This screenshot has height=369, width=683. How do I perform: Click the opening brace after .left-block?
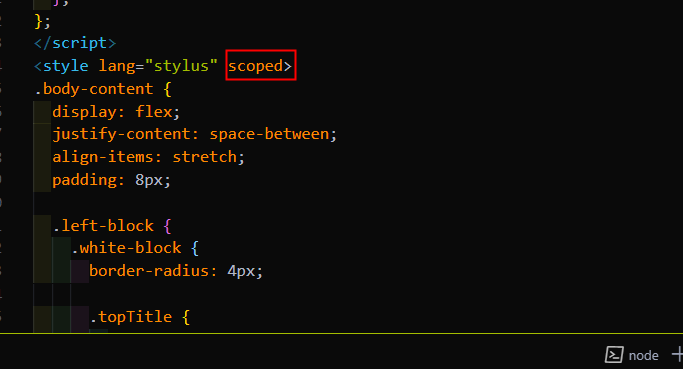[168, 226]
